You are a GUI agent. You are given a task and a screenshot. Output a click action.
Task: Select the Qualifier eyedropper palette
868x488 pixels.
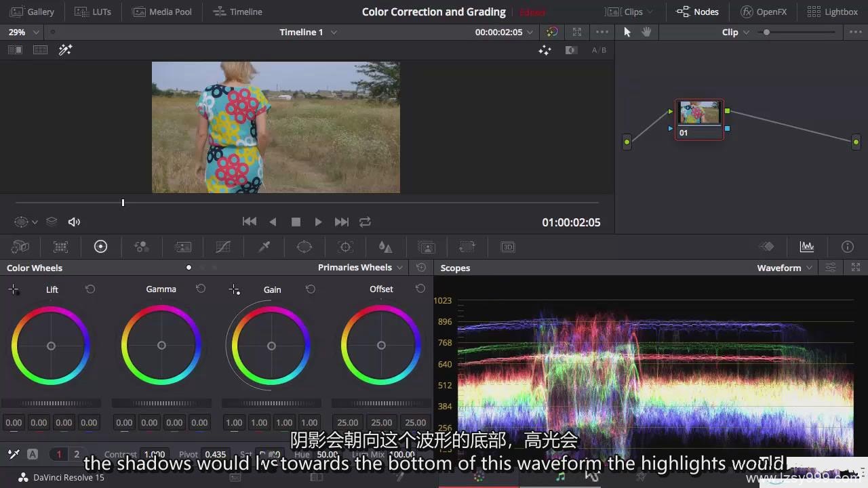pos(264,247)
